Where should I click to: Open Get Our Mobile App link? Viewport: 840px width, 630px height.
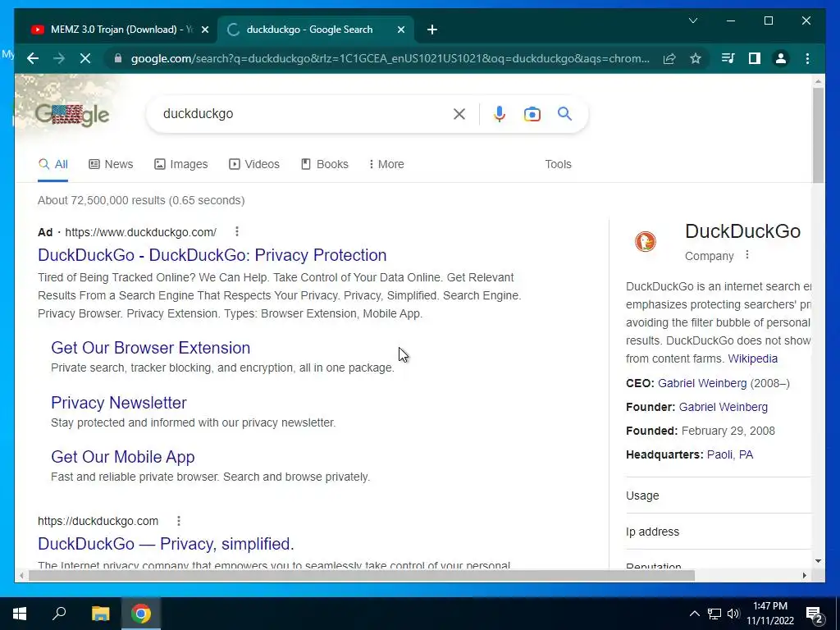(x=123, y=457)
